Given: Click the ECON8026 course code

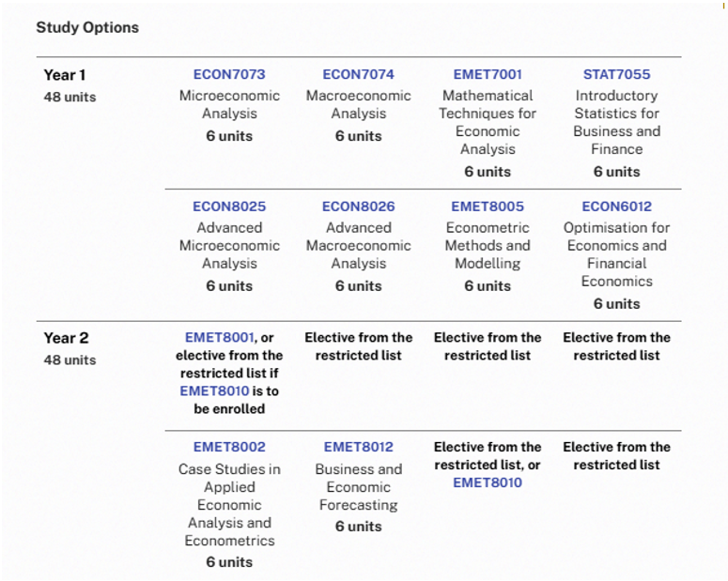Looking at the screenshot, I should (358, 206).
